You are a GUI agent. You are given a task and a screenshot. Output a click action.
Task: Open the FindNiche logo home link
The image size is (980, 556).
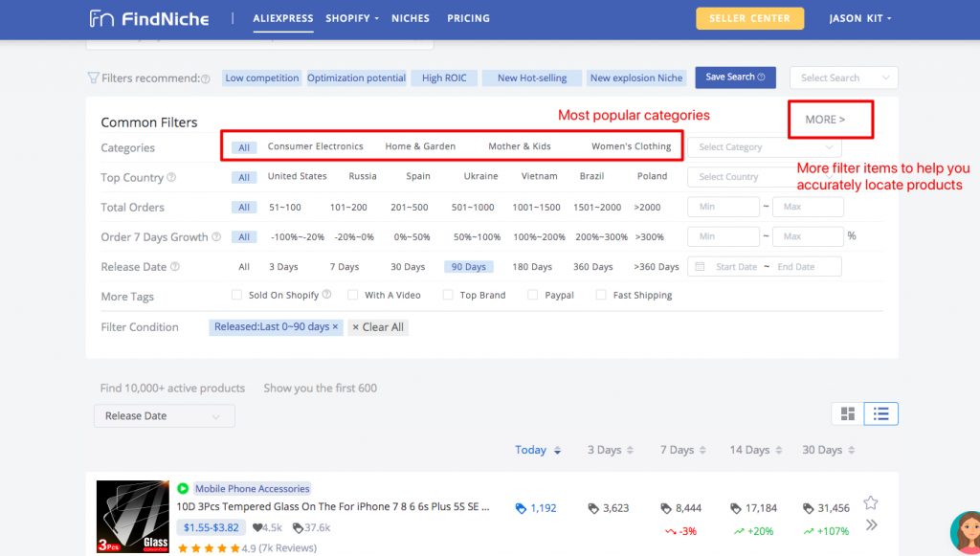click(148, 19)
